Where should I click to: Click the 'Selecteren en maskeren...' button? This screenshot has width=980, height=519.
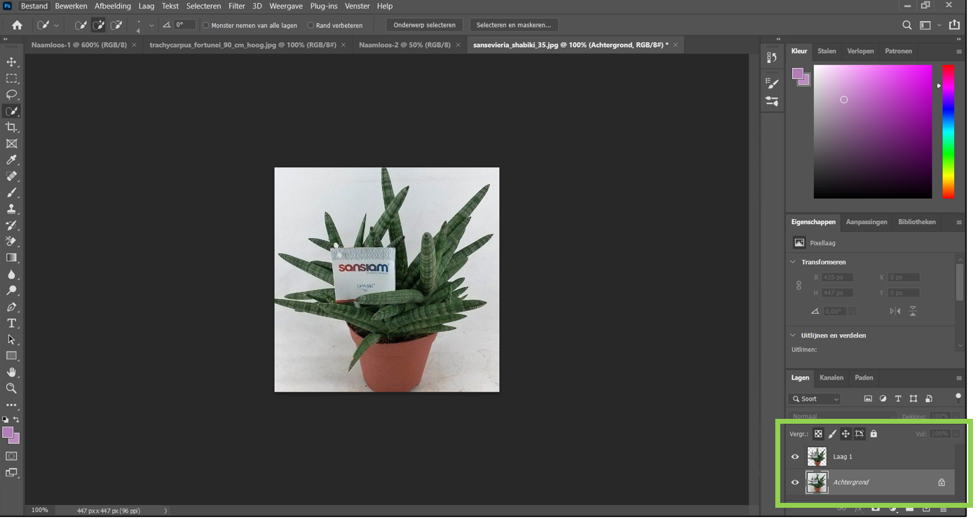(x=513, y=25)
